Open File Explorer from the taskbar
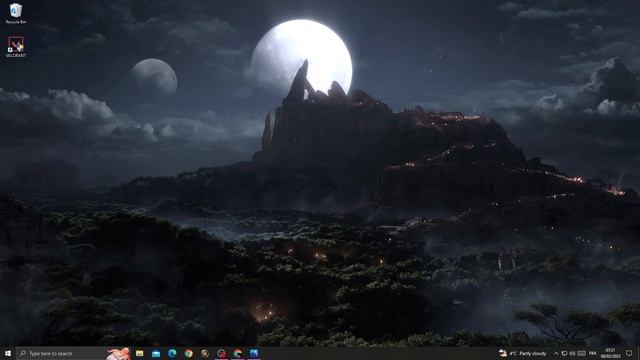The width and height of the screenshot is (640, 360). pyautogui.click(x=140, y=353)
